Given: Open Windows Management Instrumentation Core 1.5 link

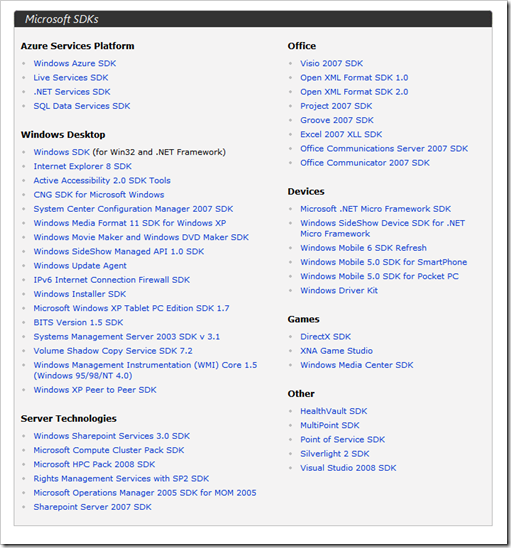Looking at the screenshot, I should click(145, 370).
